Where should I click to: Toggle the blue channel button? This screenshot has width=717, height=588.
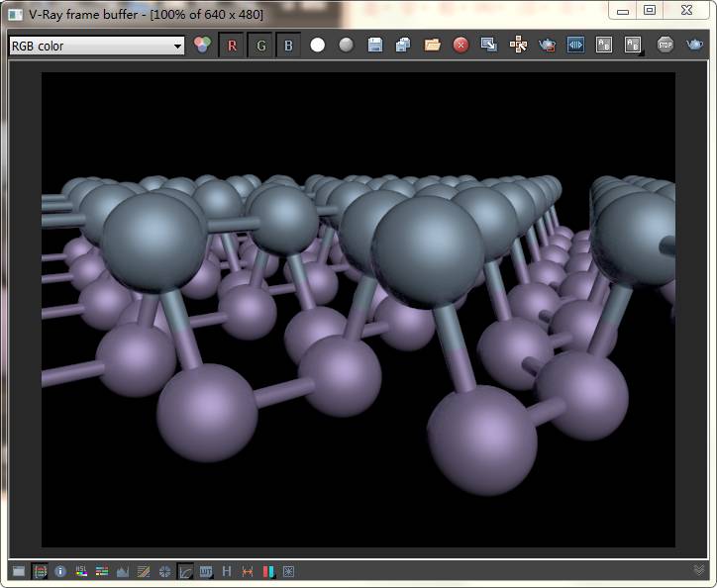(x=288, y=46)
